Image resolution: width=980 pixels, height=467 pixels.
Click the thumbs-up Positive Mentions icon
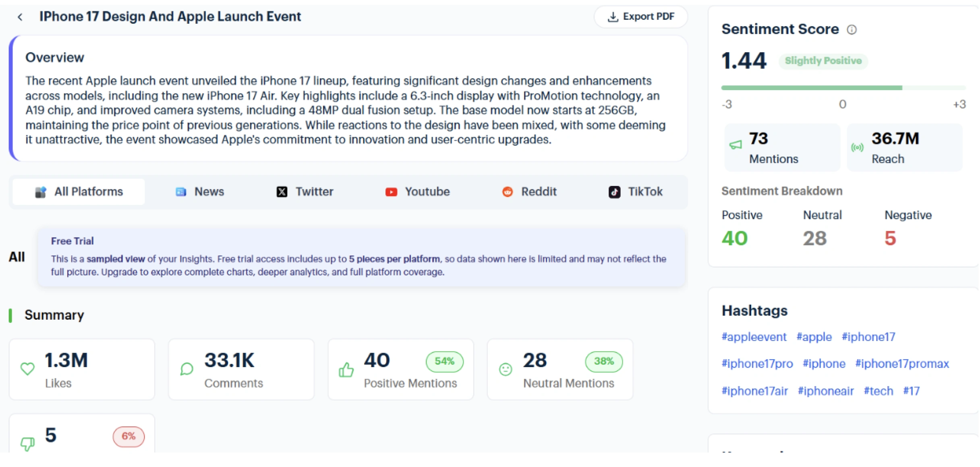click(x=346, y=370)
